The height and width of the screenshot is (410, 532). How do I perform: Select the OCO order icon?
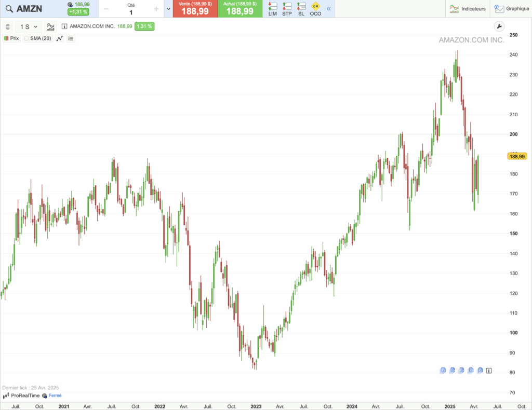tap(315, 9)
